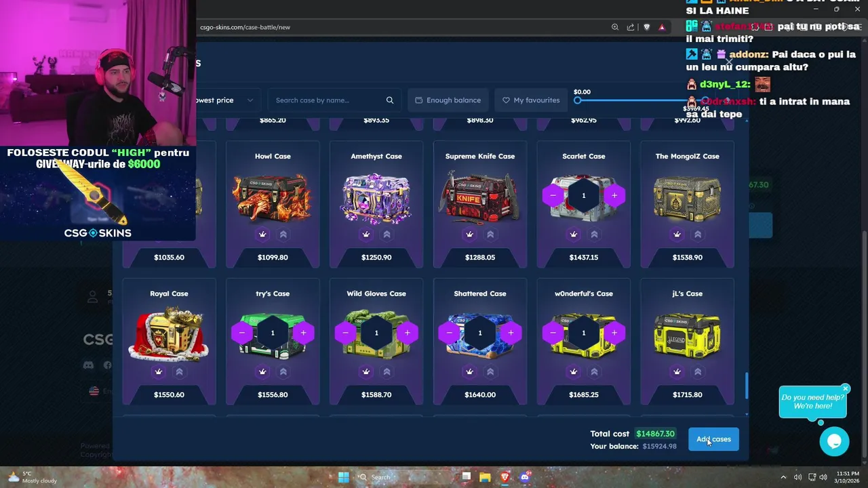
Task: Click the Add cases button
Action: click(713, 439)
